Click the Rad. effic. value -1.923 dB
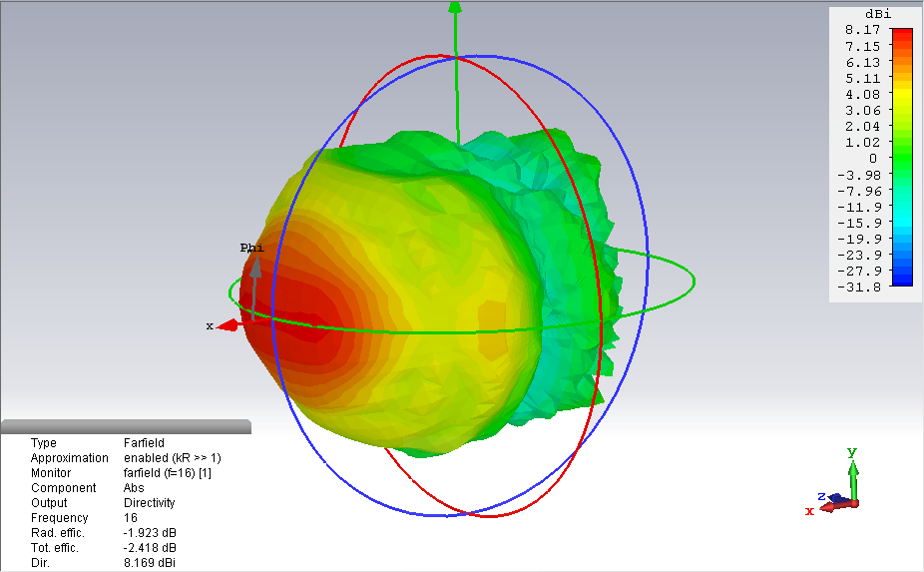The height and width of the screenshot is (572, 924). point(150,533)
